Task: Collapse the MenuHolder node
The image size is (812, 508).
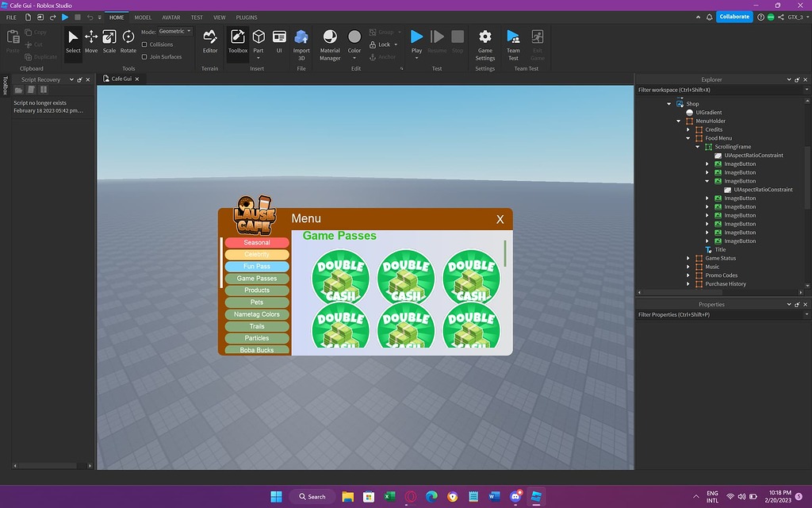Action: click(679, 121)
